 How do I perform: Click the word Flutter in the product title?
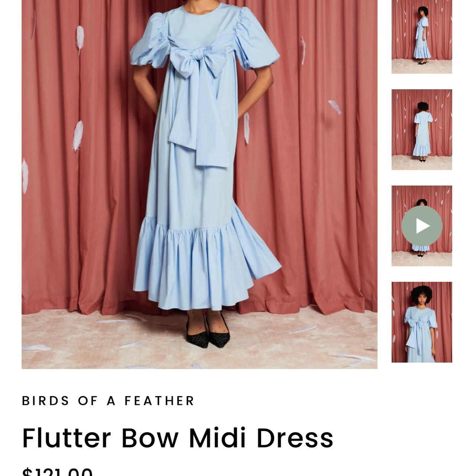tap(67, 438)
